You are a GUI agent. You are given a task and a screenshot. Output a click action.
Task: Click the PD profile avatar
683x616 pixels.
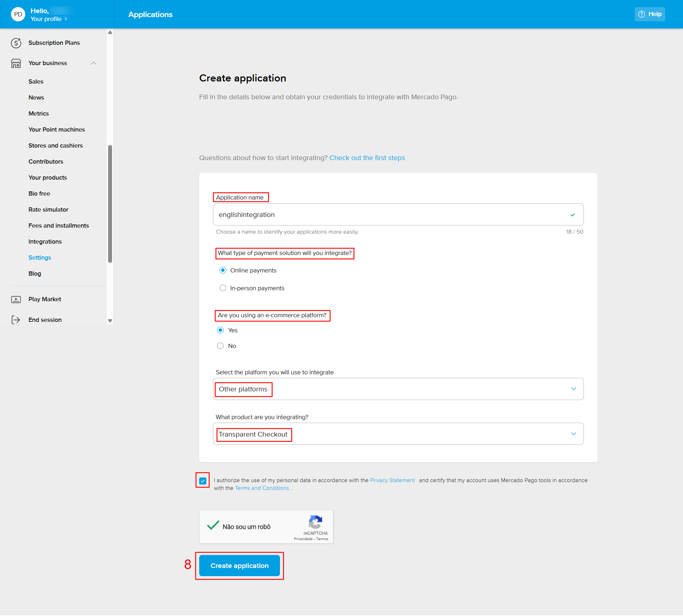(x=18, y=14)
